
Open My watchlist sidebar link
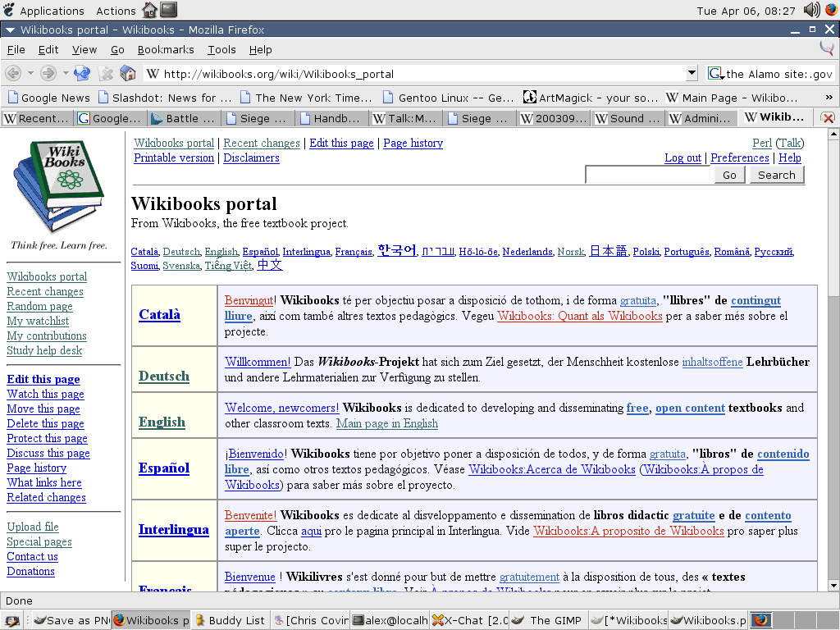pyautogui.click(x=38, y=321)
